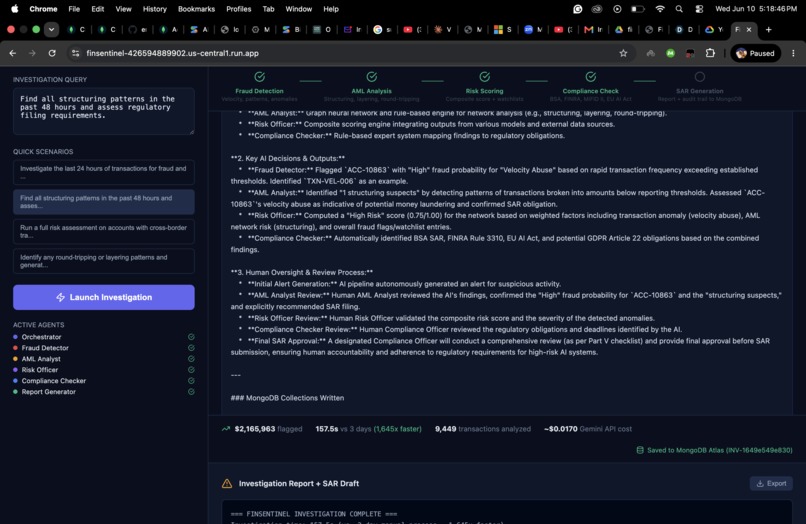The height and width of the screenshot is (524, 806).
Task: Open Spotlight search in the menu bar
Action: (x=679, y=9)
